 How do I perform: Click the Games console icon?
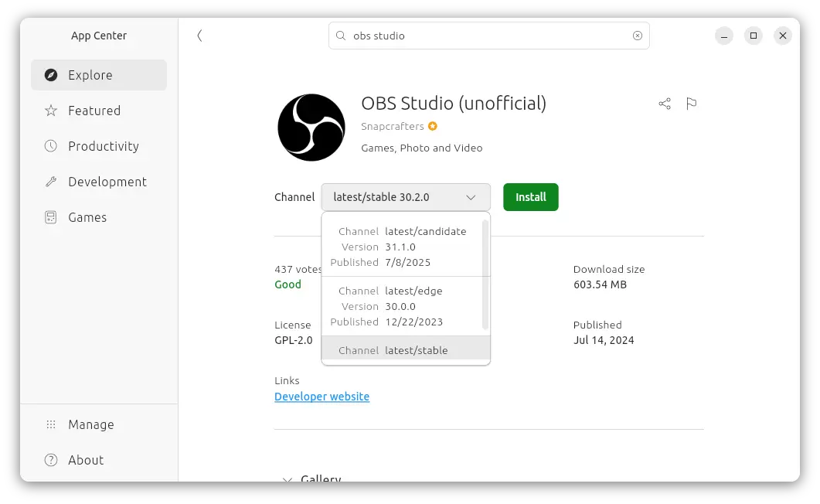(x=51, y=217)
